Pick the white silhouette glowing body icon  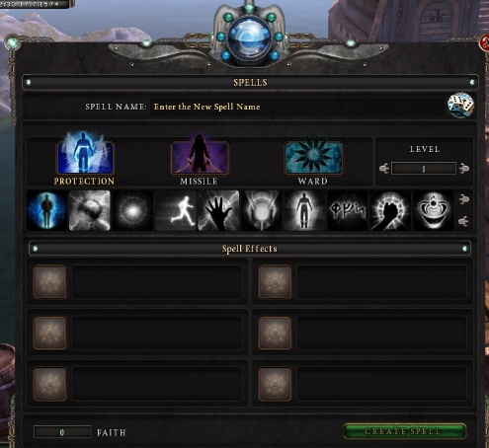pos(304,210)
